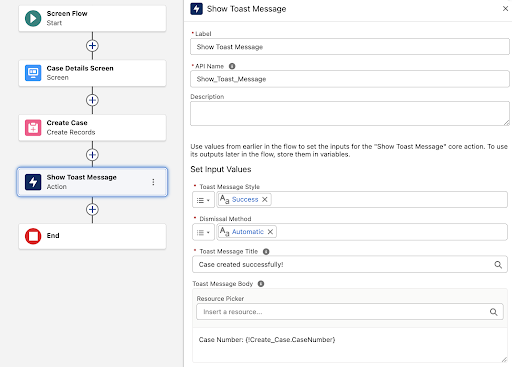Image resolution: width=512 pixels, height=367 pixels.
Task: Click search icon in Toast Message Title
Action: pos(498,265)
